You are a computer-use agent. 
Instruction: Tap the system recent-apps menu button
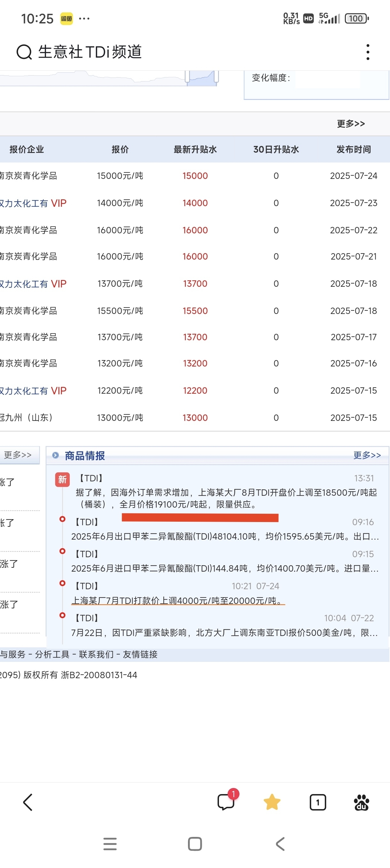coord(110,844)
